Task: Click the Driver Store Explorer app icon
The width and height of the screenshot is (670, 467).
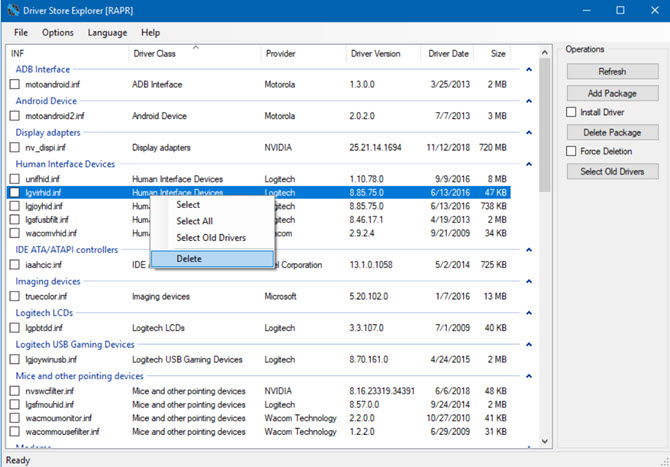Action: tap(13, 10)
